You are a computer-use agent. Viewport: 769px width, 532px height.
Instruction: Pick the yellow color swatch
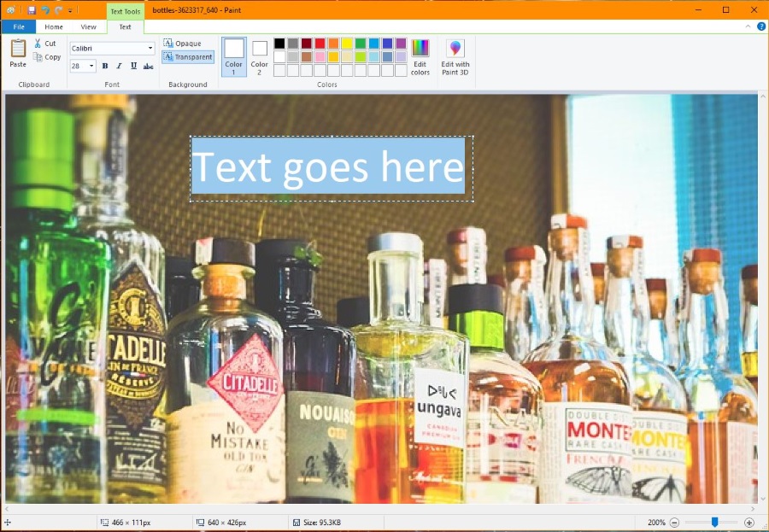(347, 44)
